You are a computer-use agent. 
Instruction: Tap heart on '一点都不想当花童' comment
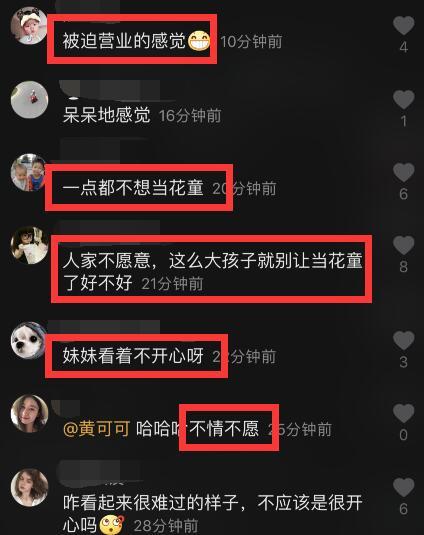[404, 172]
